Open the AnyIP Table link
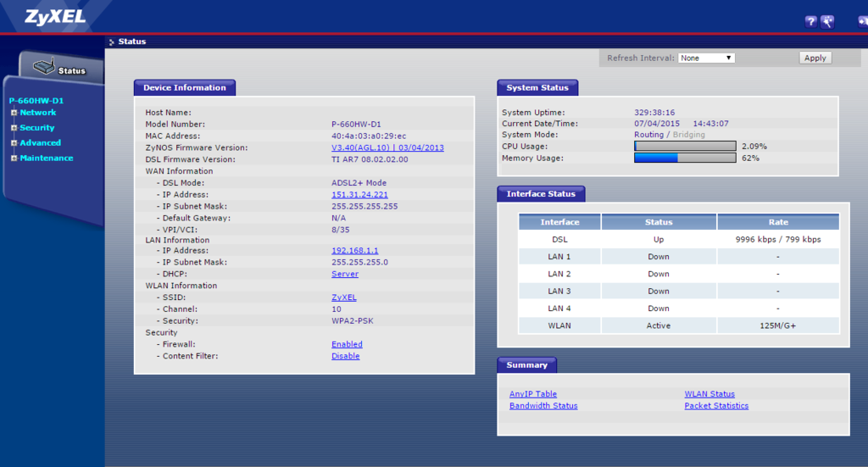This screenshot has height=467, width=868. click(533, 394)
